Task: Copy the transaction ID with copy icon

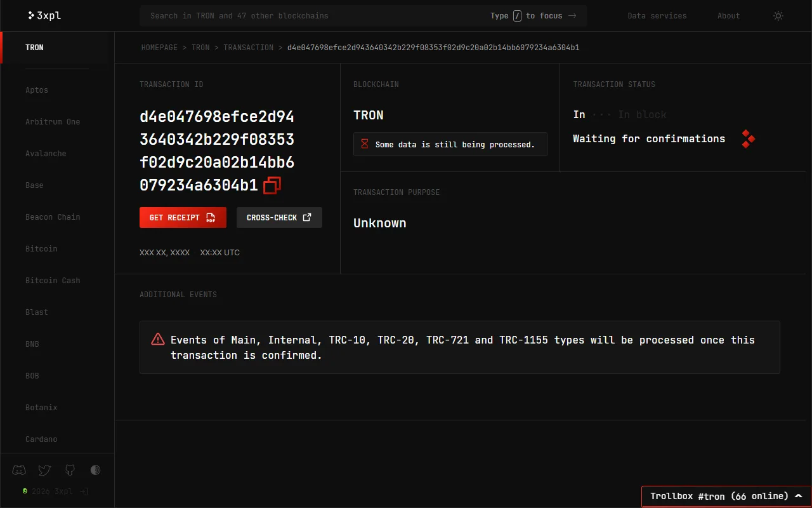Action: [x=272, y=185]
